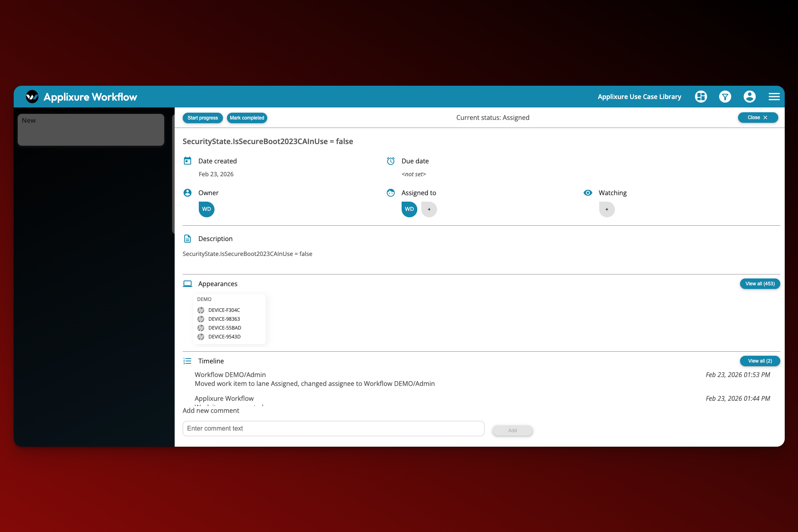Click the comment text input field
The height and width of the screenshot is (532, 798).
(x=333, y=428)
